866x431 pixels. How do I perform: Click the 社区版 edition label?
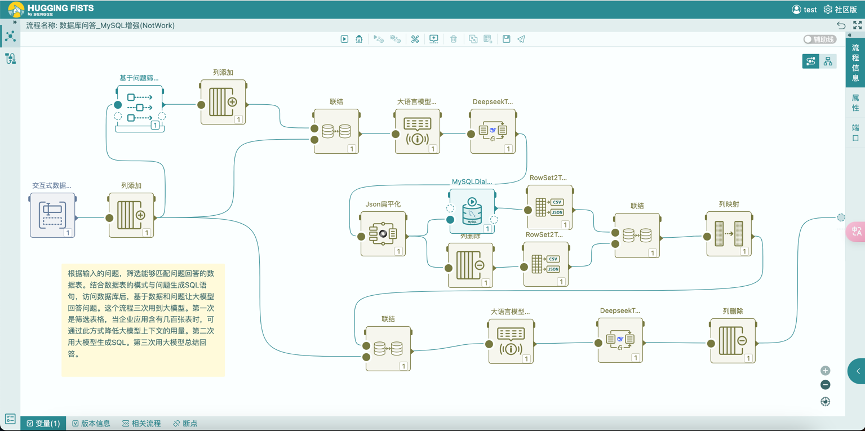846,9
